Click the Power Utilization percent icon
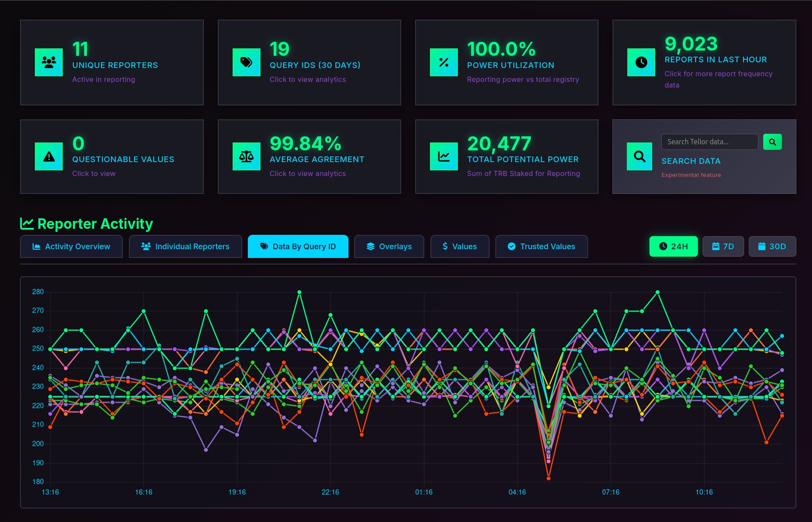The image size is (812, 522). (444, 62)
